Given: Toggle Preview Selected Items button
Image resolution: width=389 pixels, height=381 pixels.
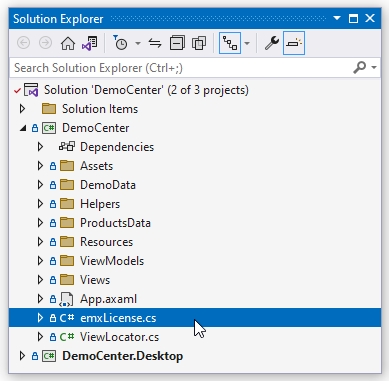Looking at the screenshot, I should point(294,43).
